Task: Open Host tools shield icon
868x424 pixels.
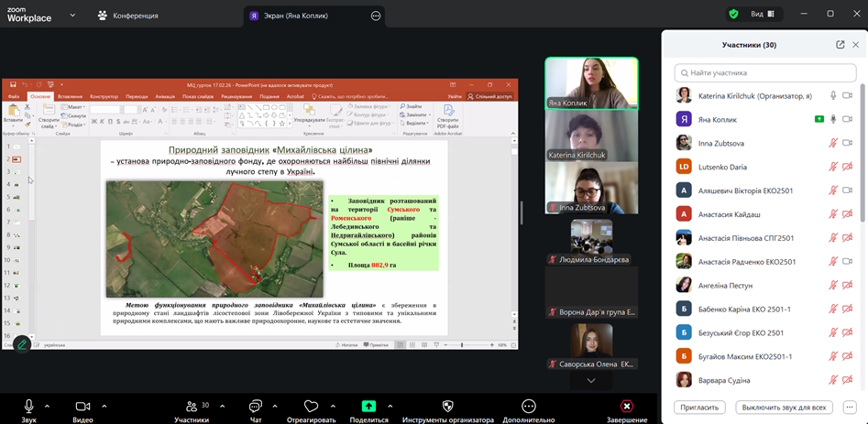Action: coord(447,406)
